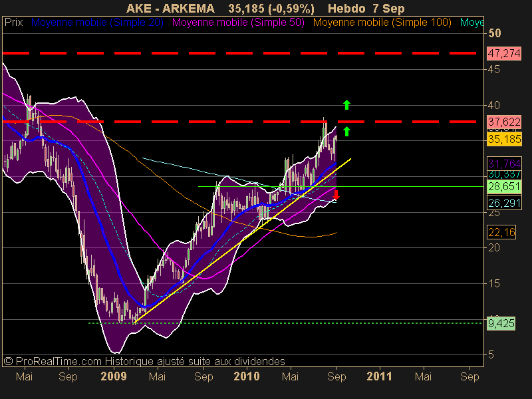
Task: Click the '15' price axis label
Action: tap(494, 284)
